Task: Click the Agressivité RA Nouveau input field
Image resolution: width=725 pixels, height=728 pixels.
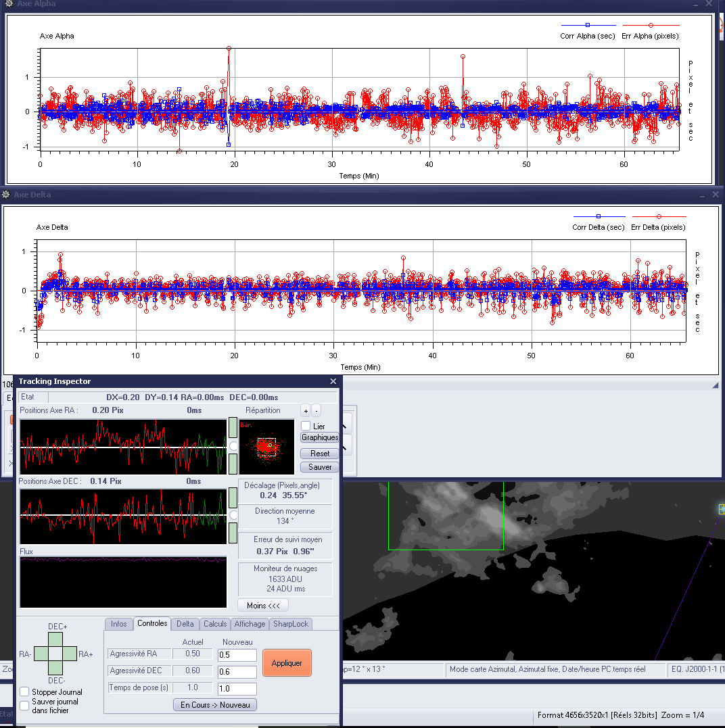Action: [x=237, y=655]
